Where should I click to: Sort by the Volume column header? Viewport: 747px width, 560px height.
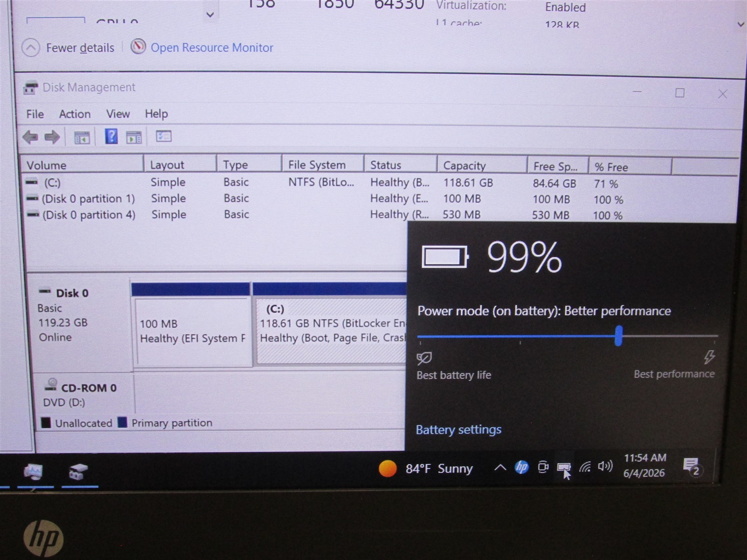pos(82,165)
